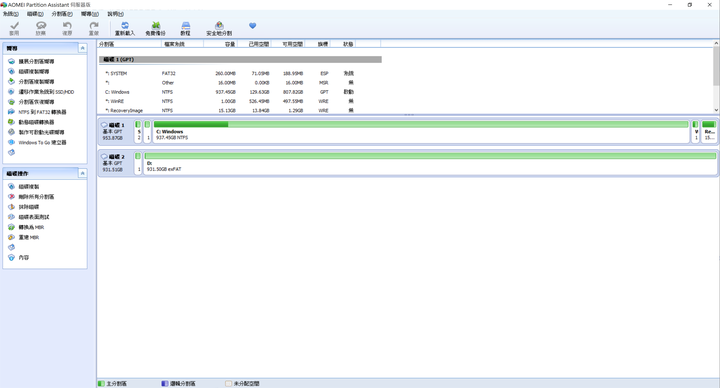Click the blue logical partition legend swatch
The image size is (720, 388).
click(x=165, y=383)
